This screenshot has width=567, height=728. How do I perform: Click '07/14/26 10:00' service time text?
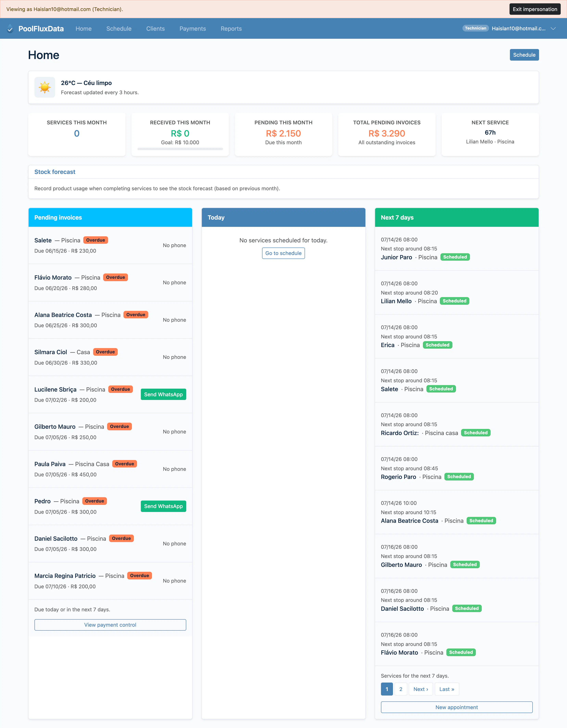(x=399, y=503)
